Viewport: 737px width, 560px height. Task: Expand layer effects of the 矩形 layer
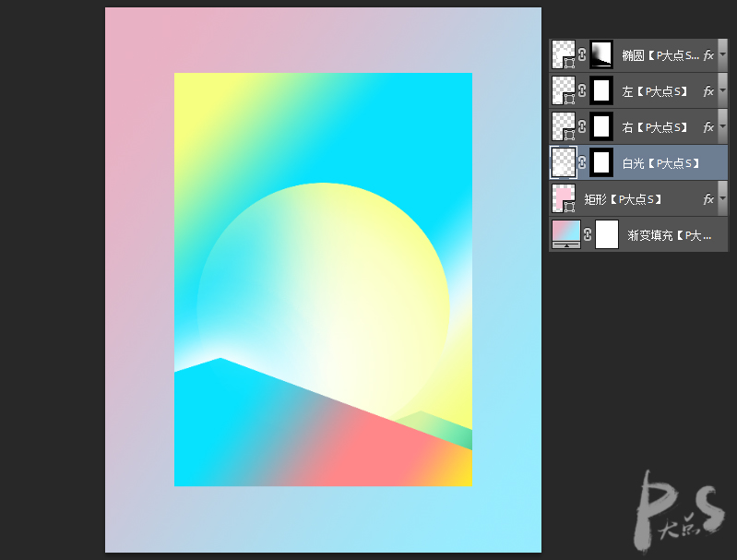(723, 199)
